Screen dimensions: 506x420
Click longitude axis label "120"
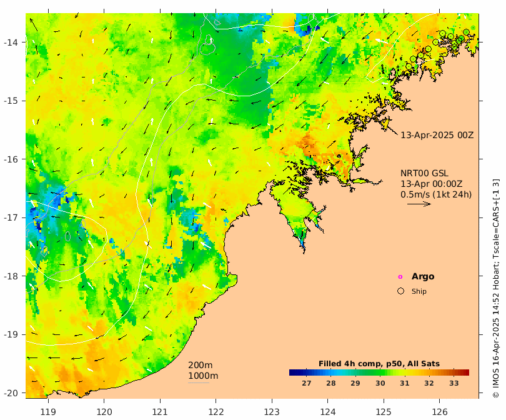104,412
